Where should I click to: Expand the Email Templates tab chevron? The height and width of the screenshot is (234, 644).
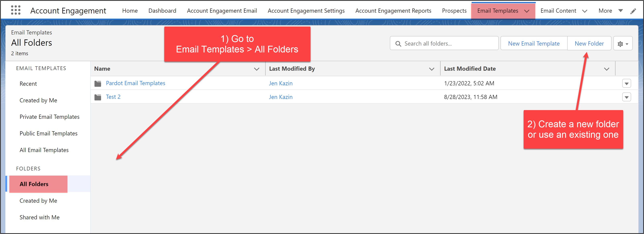pos(527,11)
